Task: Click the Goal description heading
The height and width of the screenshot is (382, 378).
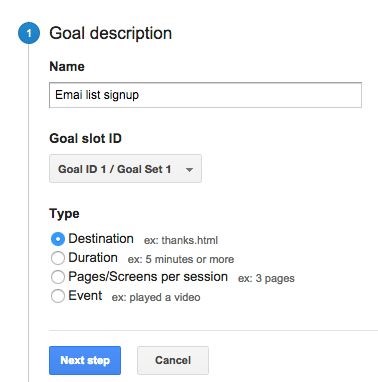Action: [111, 33]
